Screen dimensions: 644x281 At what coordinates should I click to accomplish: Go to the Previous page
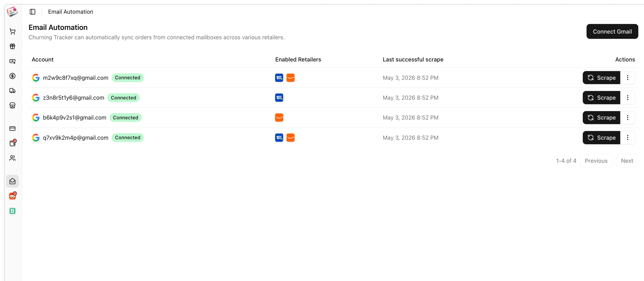pyautogui.click(x=596, y=161)
